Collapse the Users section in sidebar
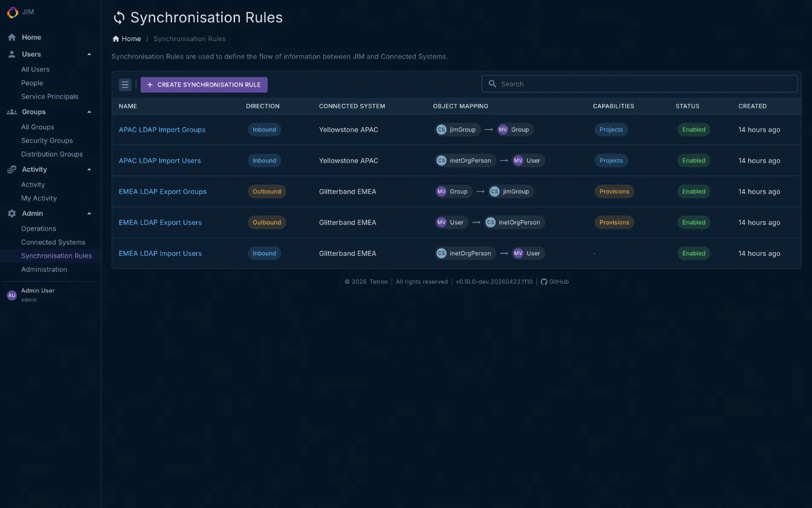812x508 pixels. coord(89,54)
